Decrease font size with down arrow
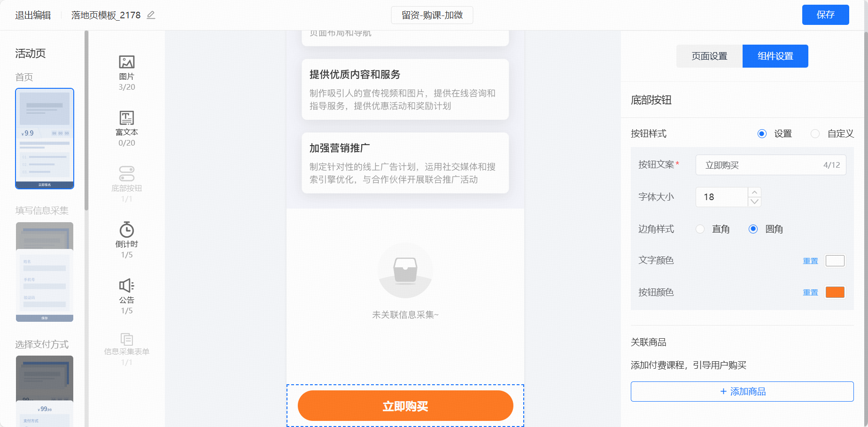The height and width of the screenshot is (427, 868). (x=754, y=202)
